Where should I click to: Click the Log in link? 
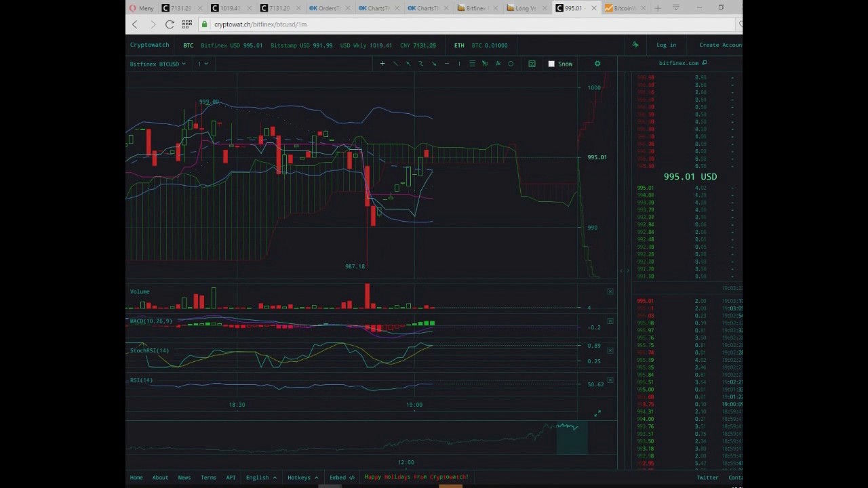point(666,45)
